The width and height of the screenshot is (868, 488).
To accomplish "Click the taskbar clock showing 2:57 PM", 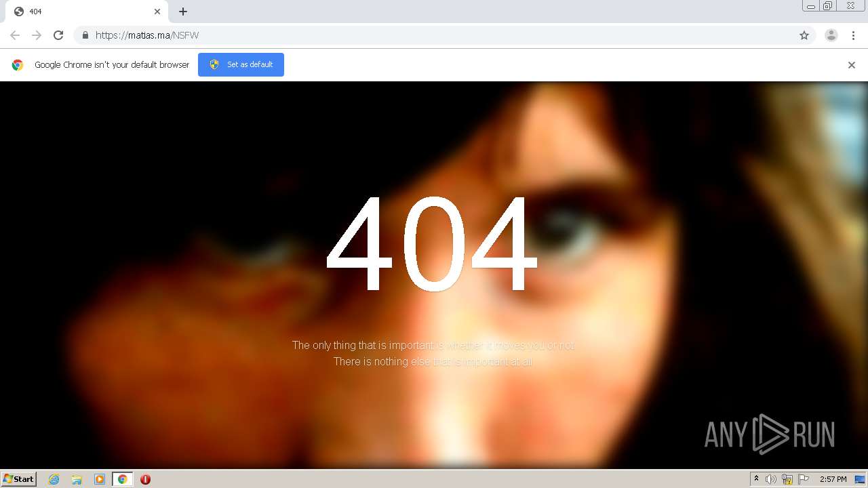I will tap(833, 479).
